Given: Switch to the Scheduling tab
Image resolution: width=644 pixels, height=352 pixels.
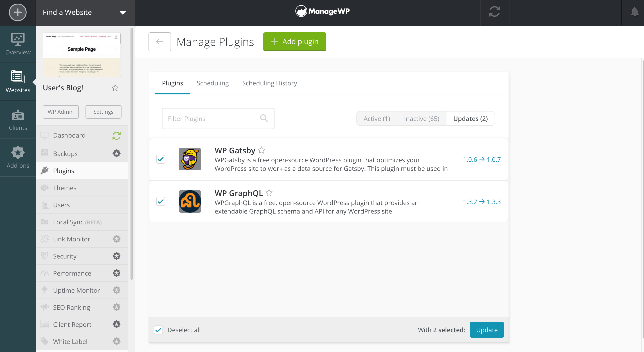Looking at the screenshot, I should click(x=212, y=83).
